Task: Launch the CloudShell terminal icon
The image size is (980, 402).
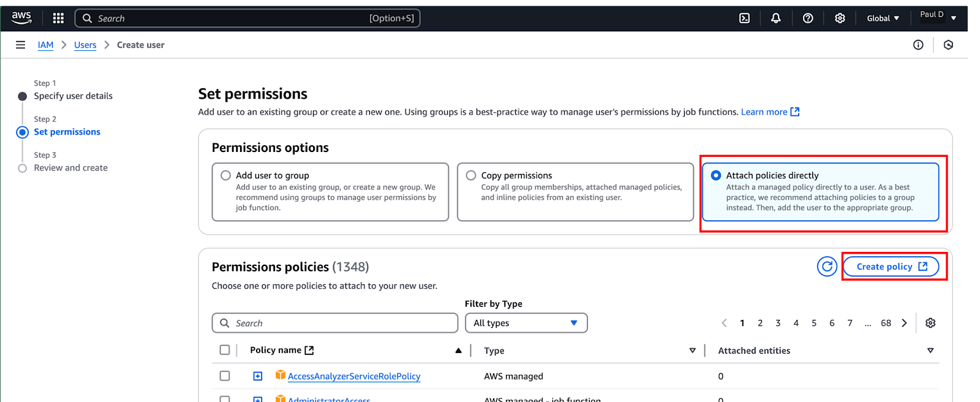Action: (x=744, y=18)
